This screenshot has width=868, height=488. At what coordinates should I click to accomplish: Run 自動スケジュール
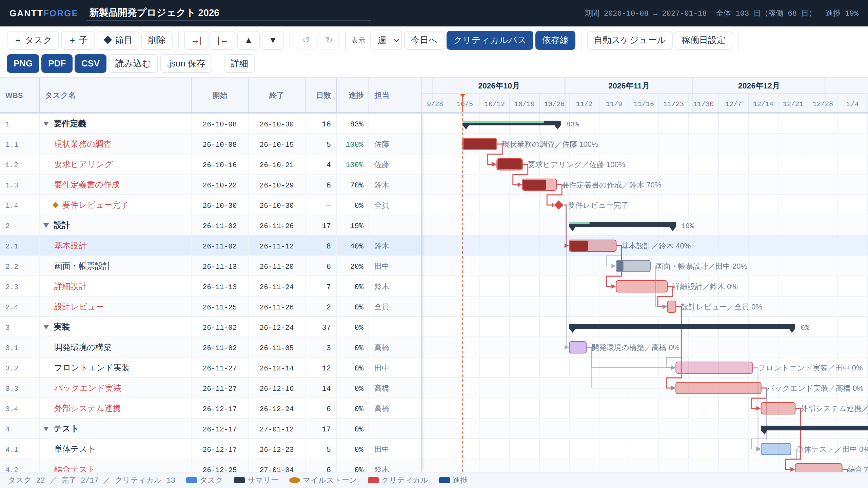(630, 40)
